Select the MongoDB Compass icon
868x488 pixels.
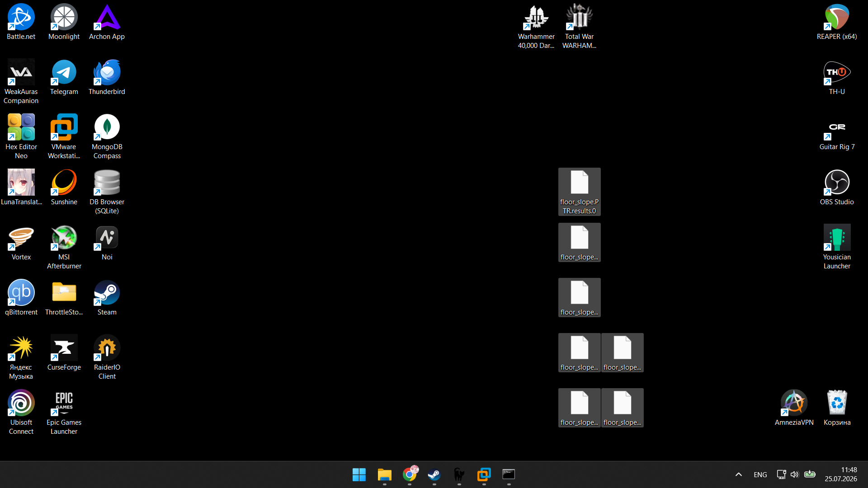(107, 137)
